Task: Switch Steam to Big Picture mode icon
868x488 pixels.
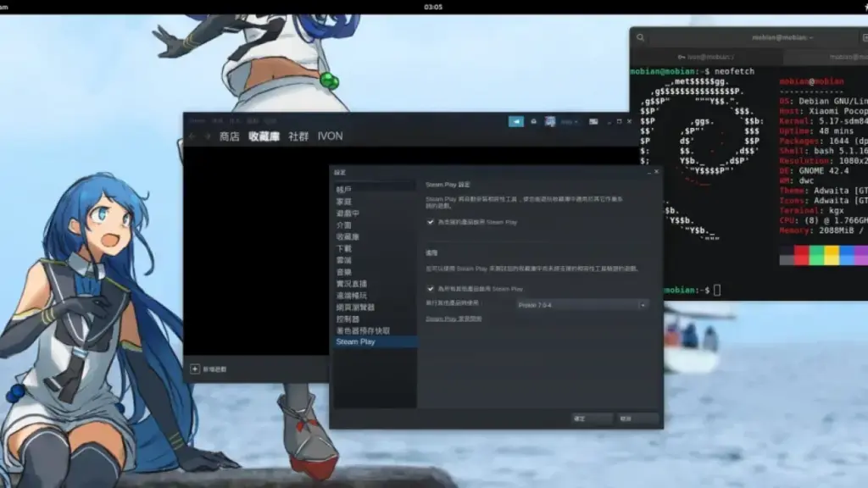Action: pos(593,121)
